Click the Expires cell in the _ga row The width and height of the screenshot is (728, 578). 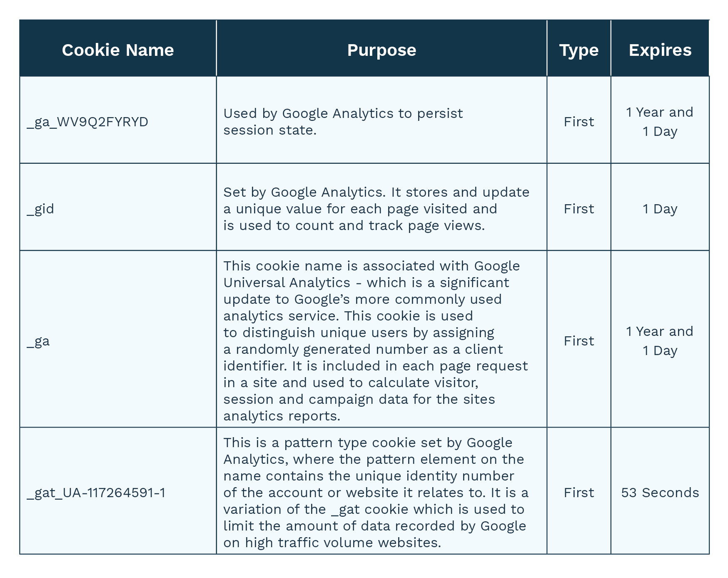click(660, 341)
